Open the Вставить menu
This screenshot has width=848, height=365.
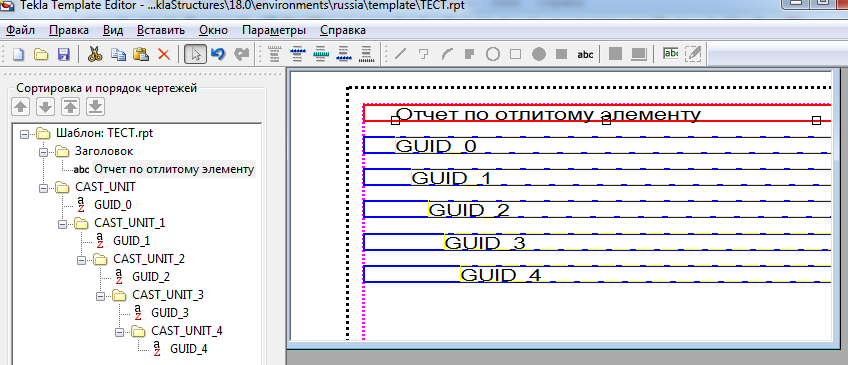tap(161, 30)
